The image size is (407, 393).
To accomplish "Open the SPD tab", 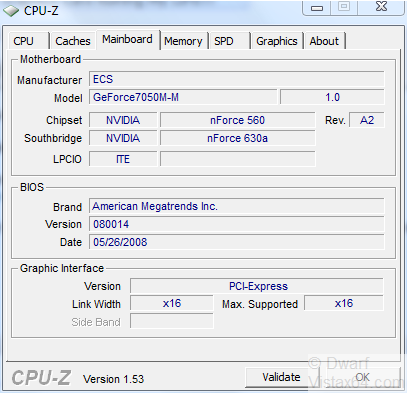I will click(229, 41).
